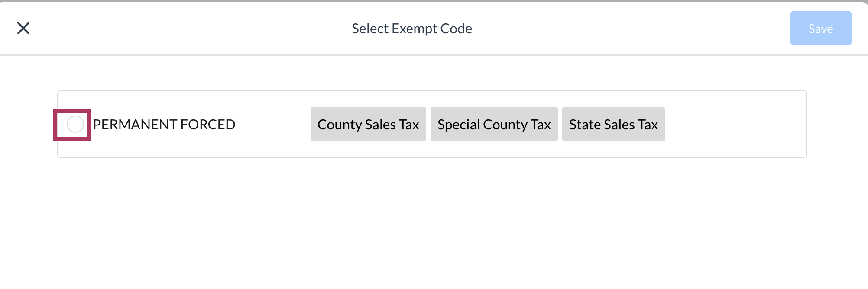
Task: Click the header text Select Exempt Code
Action: (x=411, y=29)
